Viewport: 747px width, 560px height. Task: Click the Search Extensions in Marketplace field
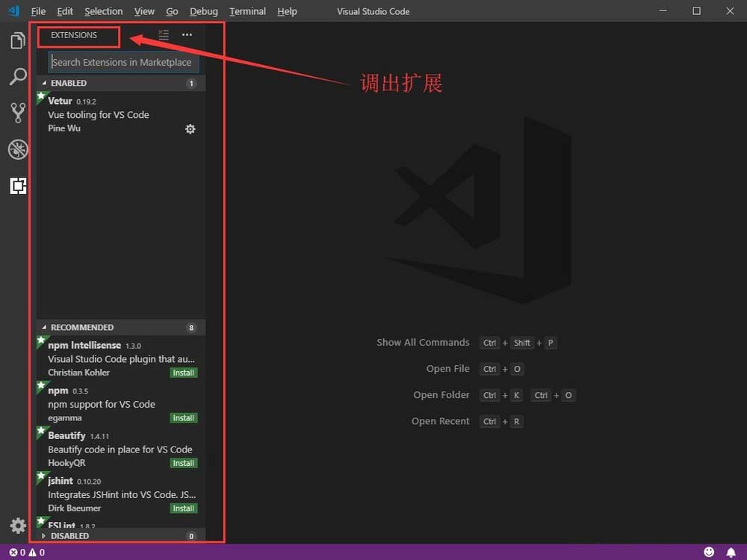pyautogui.click(x=123, y=62)
